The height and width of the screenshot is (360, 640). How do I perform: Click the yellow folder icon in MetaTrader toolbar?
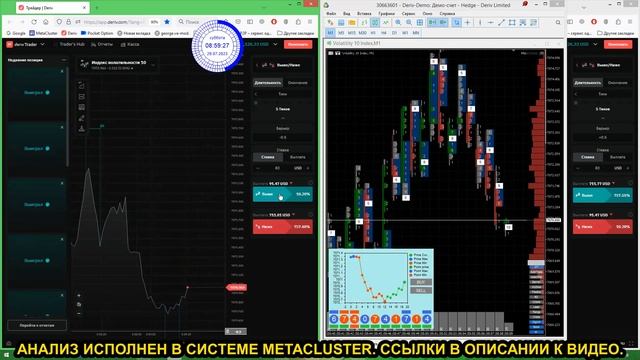pyautogui.click(x=352, y=23)
